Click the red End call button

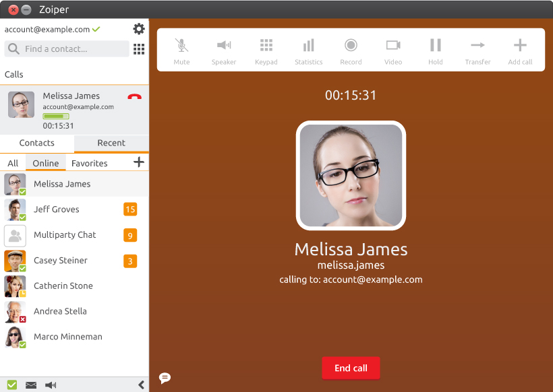point(351,368)
